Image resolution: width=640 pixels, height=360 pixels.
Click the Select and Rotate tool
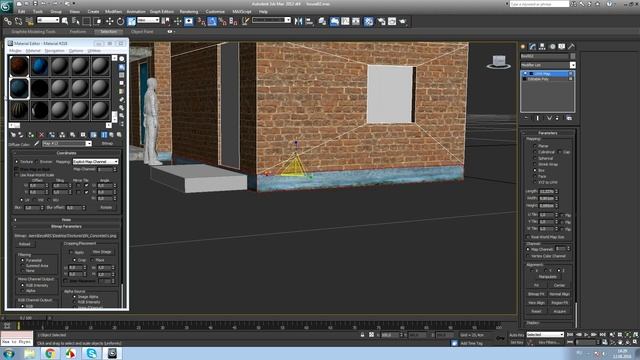click(x=120, y=21)
